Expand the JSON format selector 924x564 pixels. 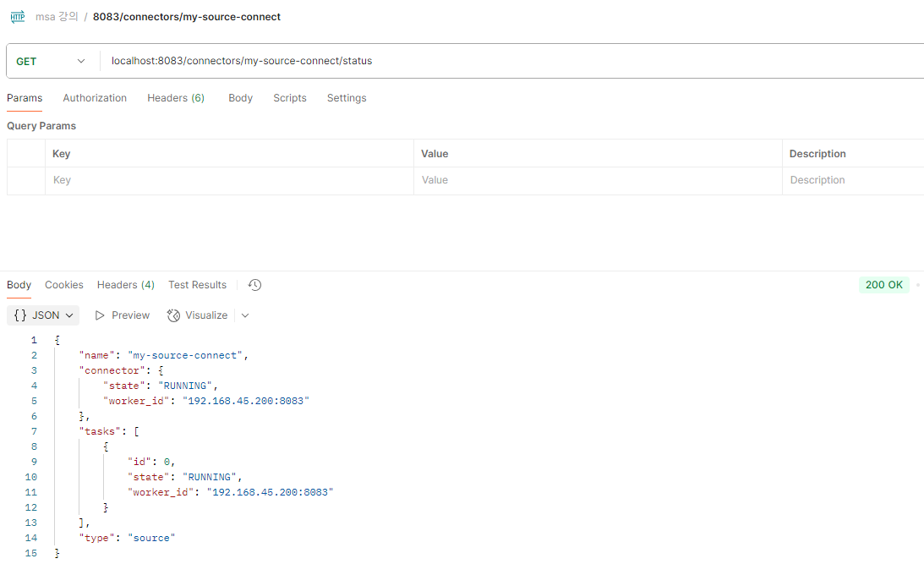coord(46,315)
